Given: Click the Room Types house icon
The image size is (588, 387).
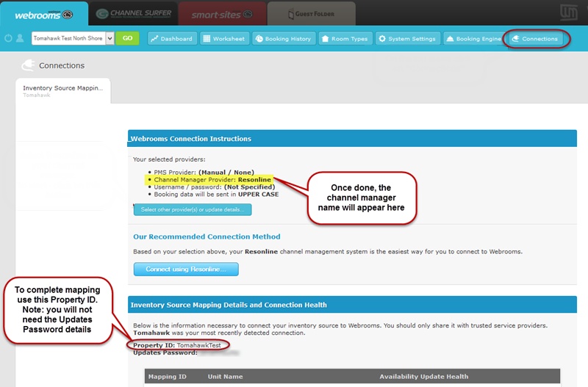Looking at the screenshot, I should [325, 39].
